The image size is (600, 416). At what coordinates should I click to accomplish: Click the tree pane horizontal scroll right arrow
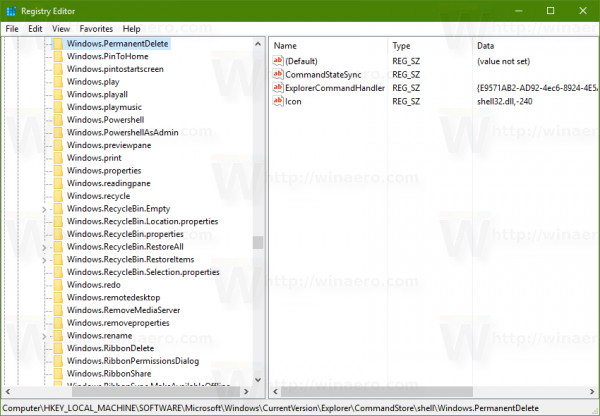pos(246,392)
